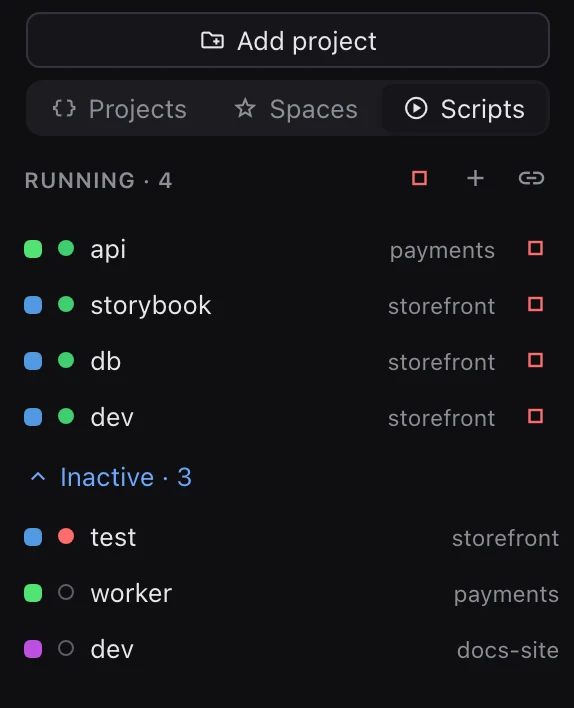Click the folder icon in Add project
The height and width of the screenshot is (708, 574).
pyautogui.click(x=212, y=40)
